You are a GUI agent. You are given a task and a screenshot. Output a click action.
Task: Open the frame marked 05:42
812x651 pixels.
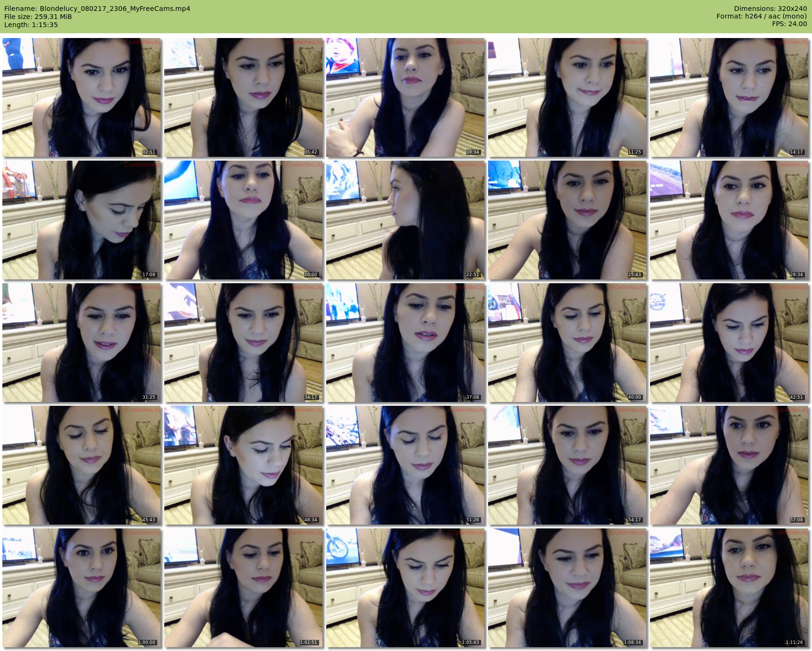point(244,97)
